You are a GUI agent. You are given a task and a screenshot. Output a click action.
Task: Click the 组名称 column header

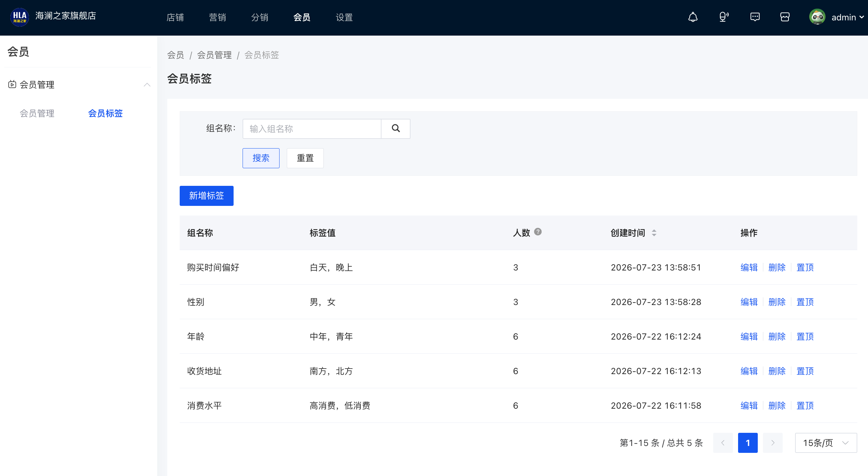pos(200,233)
